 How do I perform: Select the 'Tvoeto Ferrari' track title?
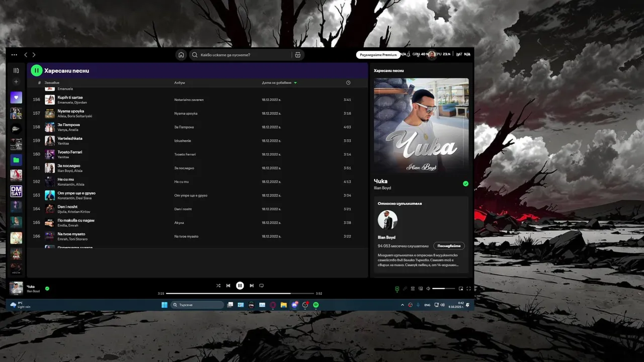(x=70, y=152)
